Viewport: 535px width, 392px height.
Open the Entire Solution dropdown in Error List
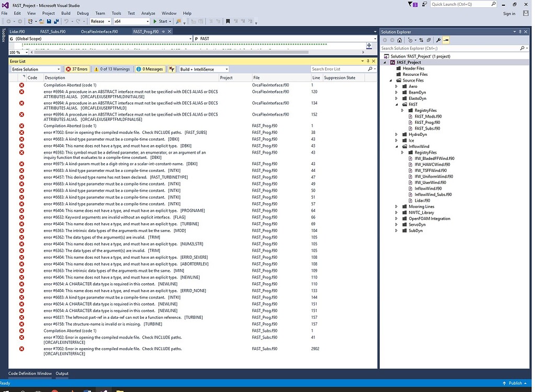click(x=36, y=69)
